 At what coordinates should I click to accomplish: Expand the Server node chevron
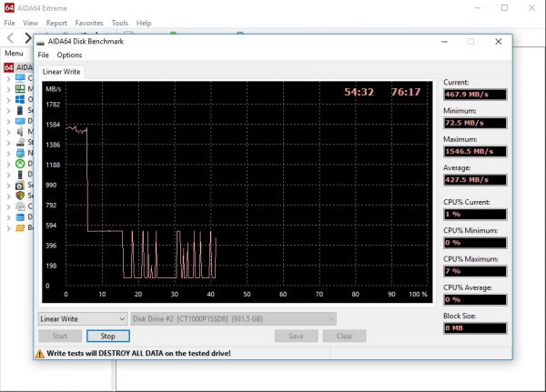pos(9,111)
